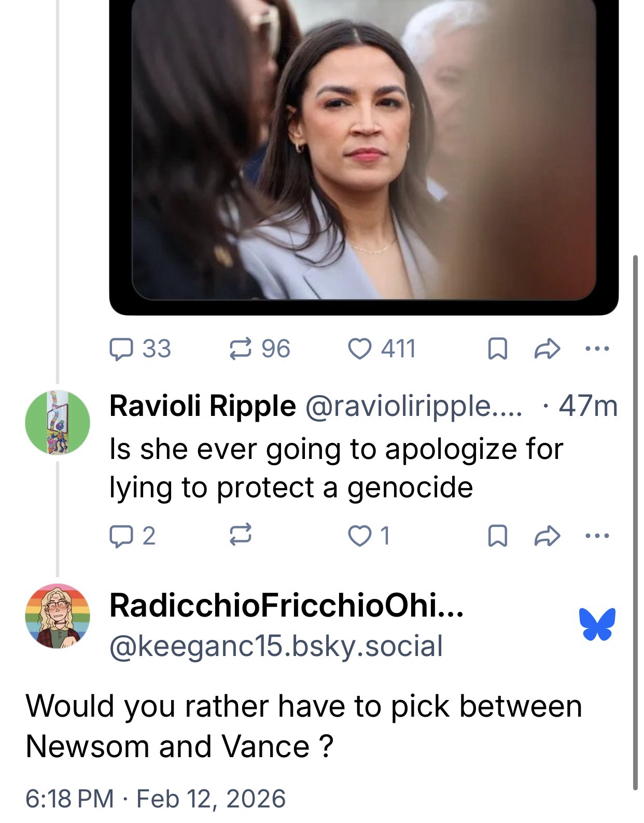Open the @keeganc15.bsky.social profile handle
This screenshot has height=823, width=644.
[276, 646]
